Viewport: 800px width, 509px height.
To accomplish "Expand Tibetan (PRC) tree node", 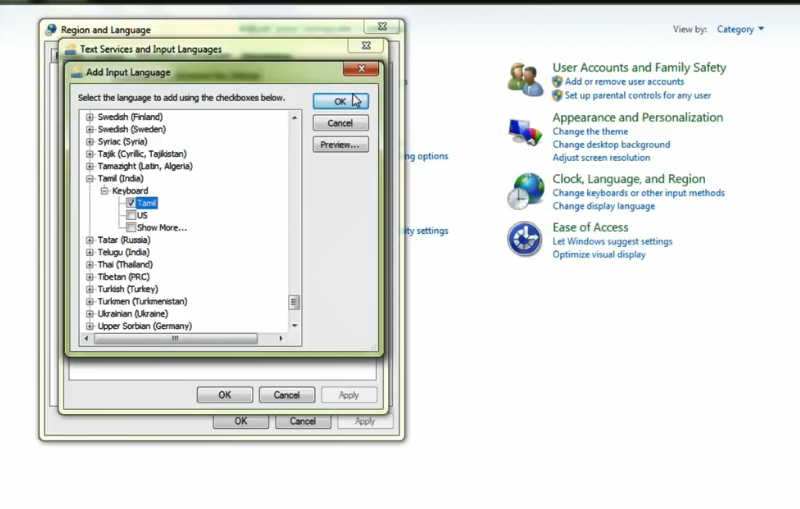I will (90, 277).
